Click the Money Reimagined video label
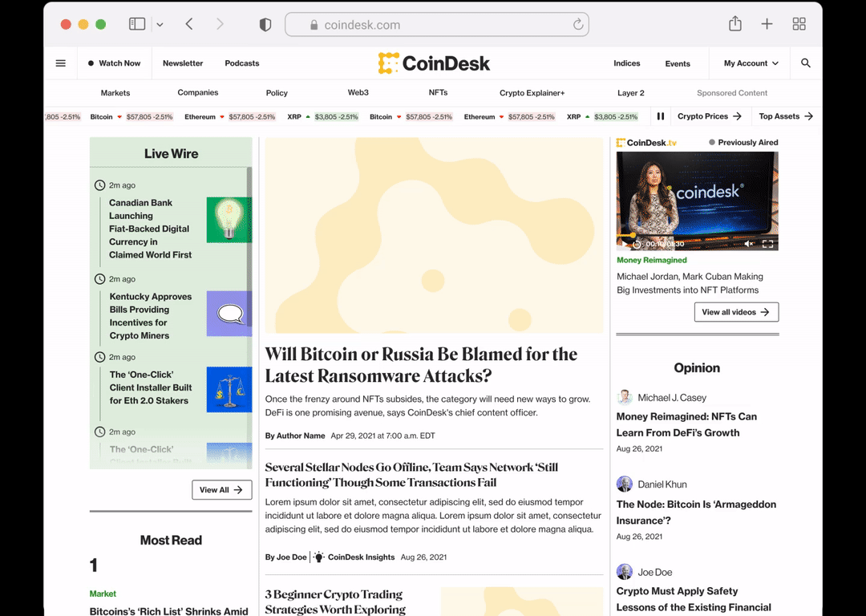This screenshot has width=866, height=616. tap(652, 260)
